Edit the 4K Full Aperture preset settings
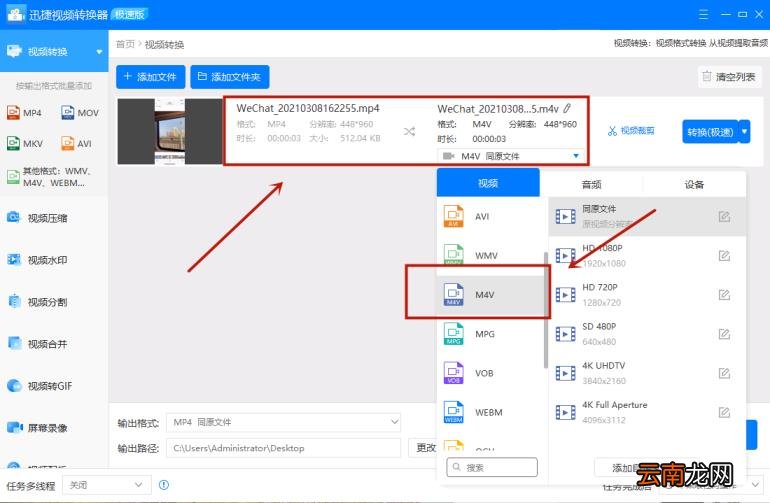The image size is (770, 503). [x=724, y=412]
